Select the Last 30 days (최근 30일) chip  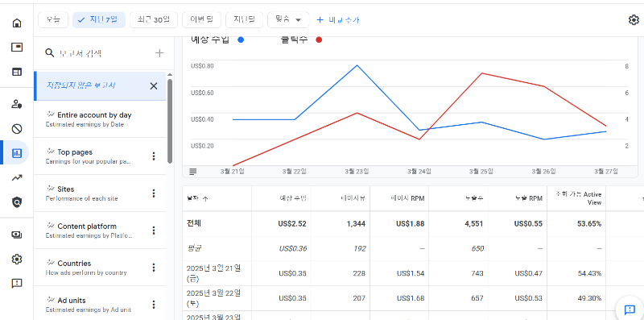click(153, 19)
